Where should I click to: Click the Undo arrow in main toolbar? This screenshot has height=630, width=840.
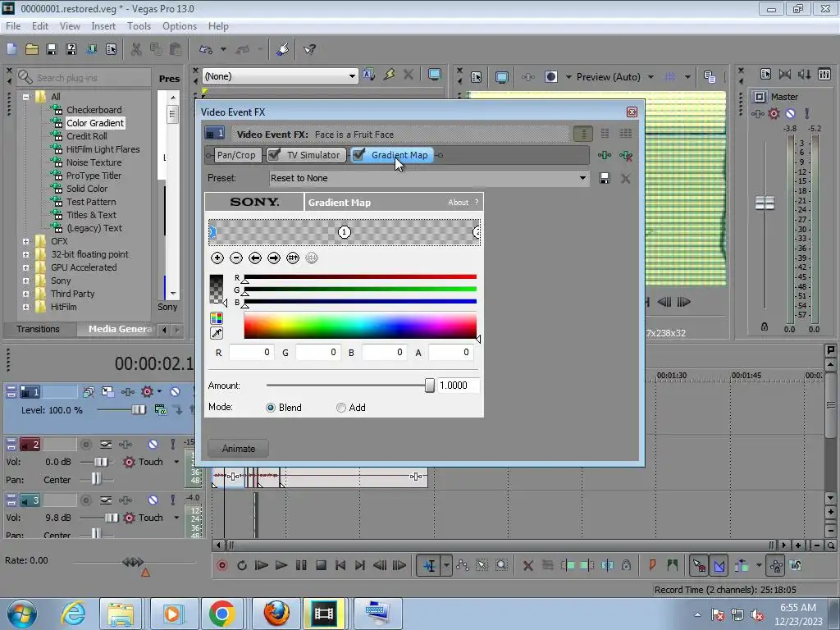206,49
